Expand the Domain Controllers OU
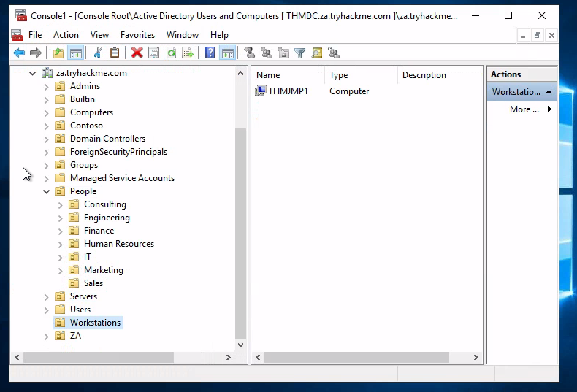The height and width of the screenshot is (392, 577). pyautogui.click(x=46, y=139)
